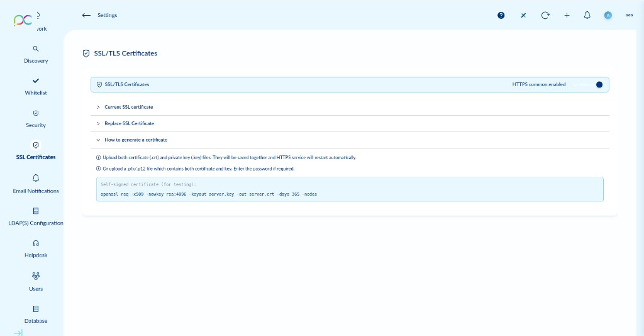Go to Users menu item
Viewport: 644px width, 336px height.
pos(36,289)
